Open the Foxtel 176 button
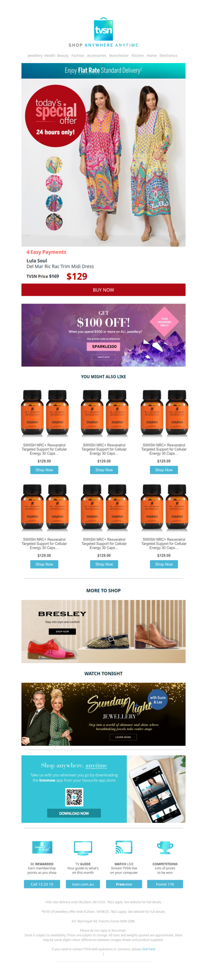Image resolution: width=207 pixels, height=980 pixels. point(165,884)
